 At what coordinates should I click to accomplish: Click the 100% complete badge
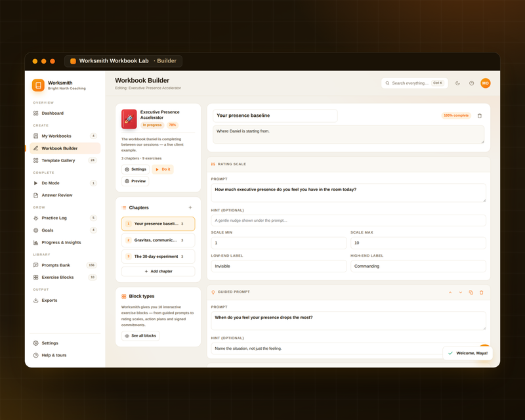pyautogui.click(x=456, y=115)
